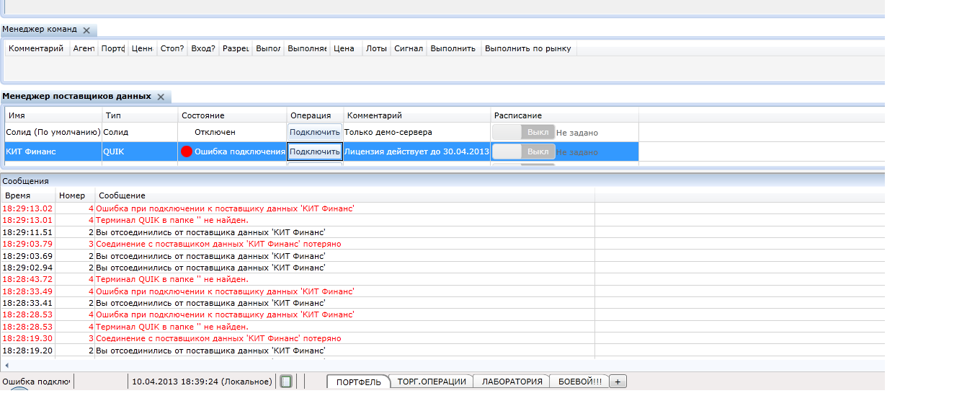Click the Лоты column header
Viewport: 980px width, 414px height.
[x=376, y=48]
